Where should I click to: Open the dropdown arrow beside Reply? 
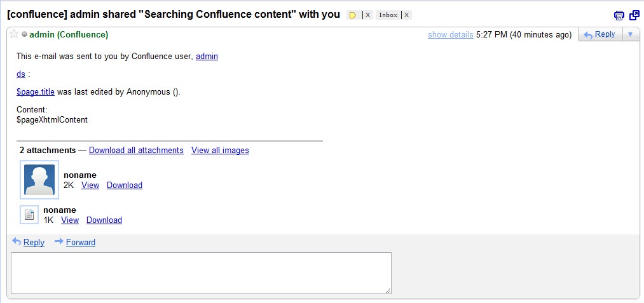[630, 34]
